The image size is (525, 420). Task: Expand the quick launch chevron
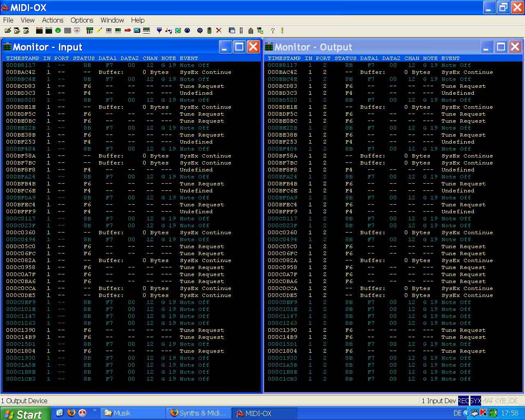pos(95,410)
